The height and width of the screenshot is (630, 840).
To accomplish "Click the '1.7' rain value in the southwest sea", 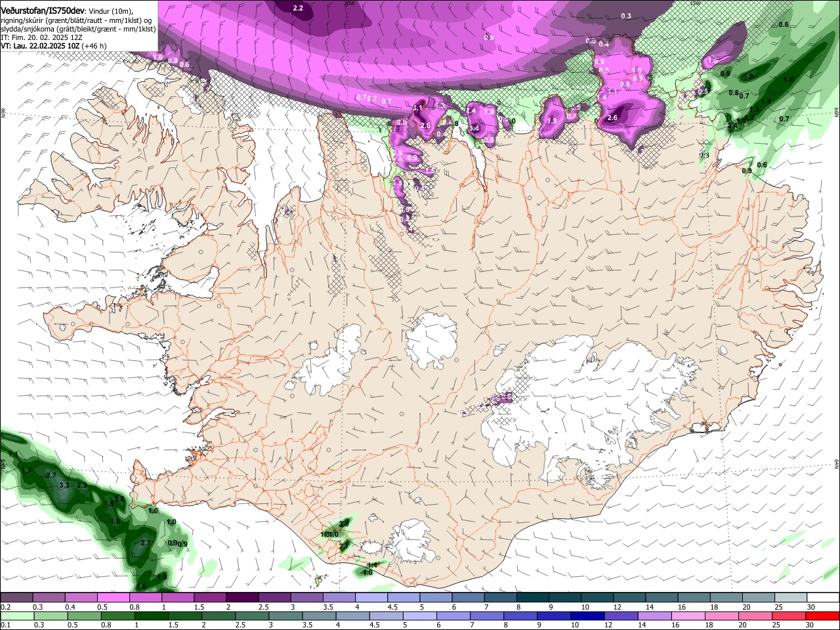I will pyautogui.click(x=27, y=471).
